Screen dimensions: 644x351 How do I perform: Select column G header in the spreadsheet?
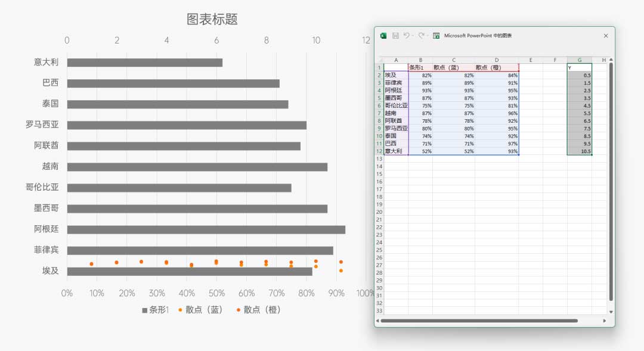[579, 60]
